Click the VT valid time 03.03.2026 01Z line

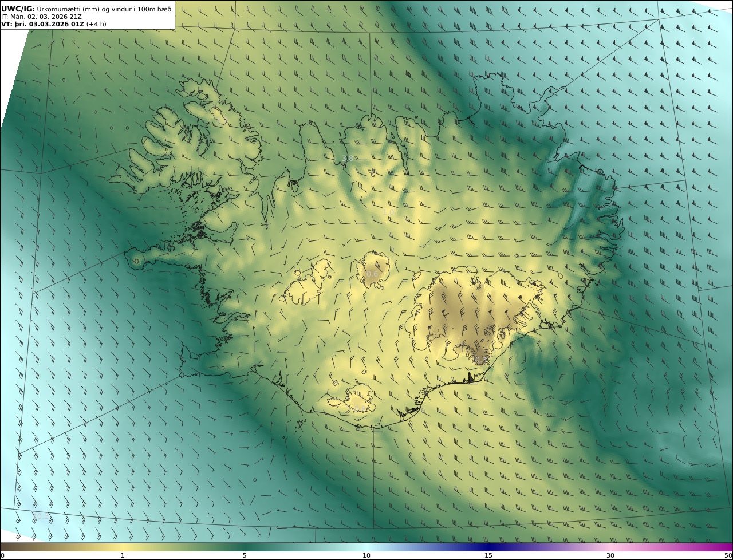pos(53,24)
